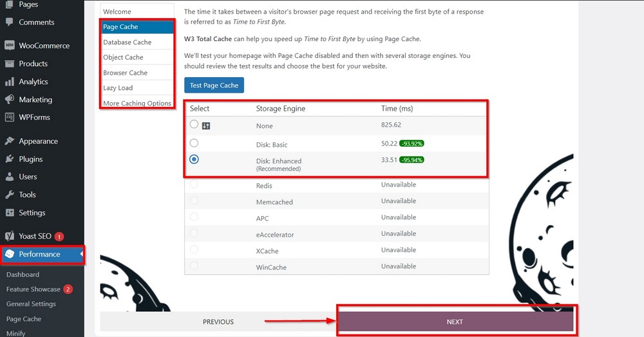Select the Memcached radio button
The width and height of the screenshot is (644, 337).
(x=194, y=201)
